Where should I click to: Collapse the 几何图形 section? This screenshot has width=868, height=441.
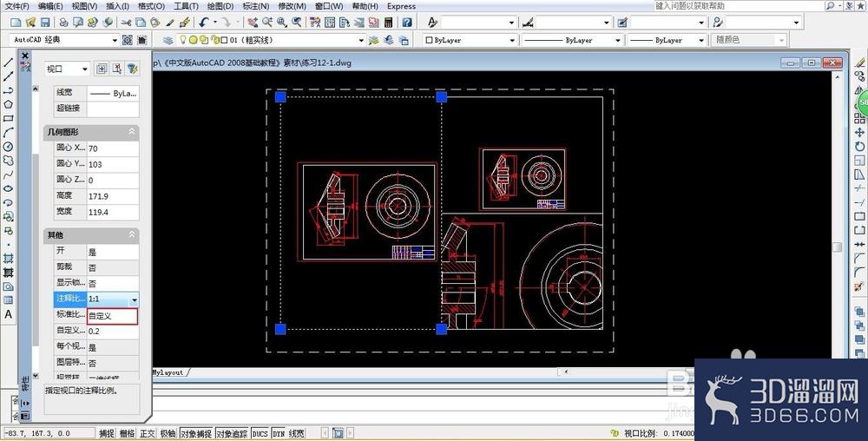point(132,132)
